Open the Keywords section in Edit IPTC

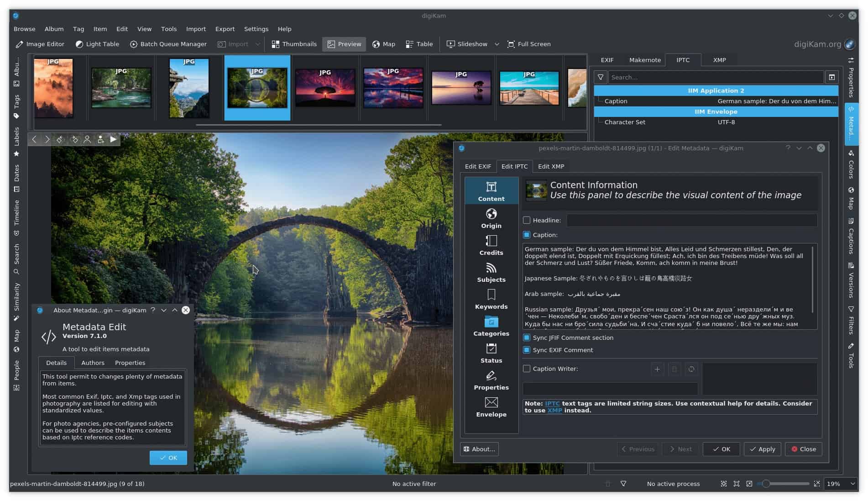click(x=491, y=299)
